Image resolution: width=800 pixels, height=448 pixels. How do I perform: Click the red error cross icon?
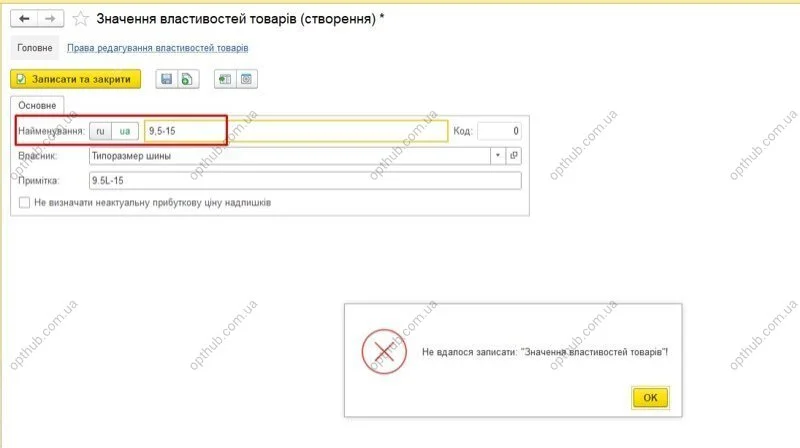tap(384, 352)
